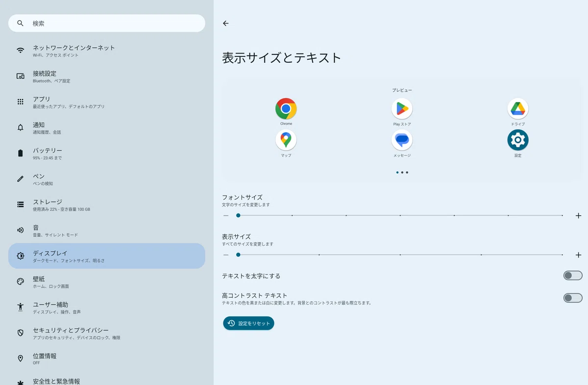Click the マップ preview icon
Viewport: 588px width, 385px height.
pyautogui.click(x=286, y=140)
